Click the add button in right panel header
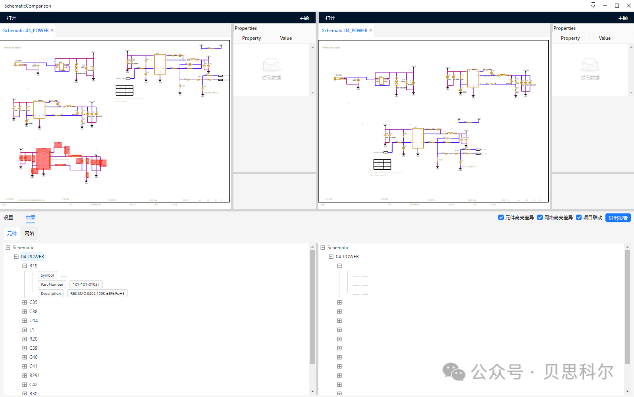The image size is (634, 397). pos(623,18)
